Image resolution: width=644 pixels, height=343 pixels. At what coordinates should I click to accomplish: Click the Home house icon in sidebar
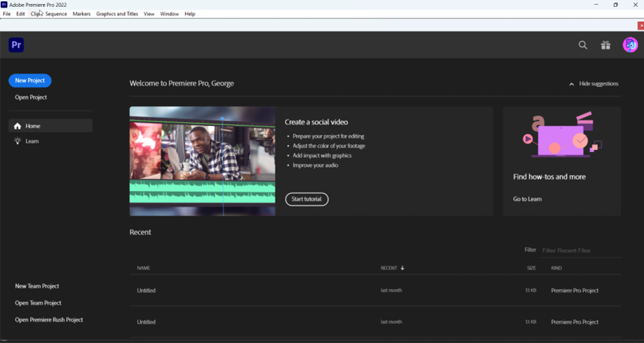17,126
